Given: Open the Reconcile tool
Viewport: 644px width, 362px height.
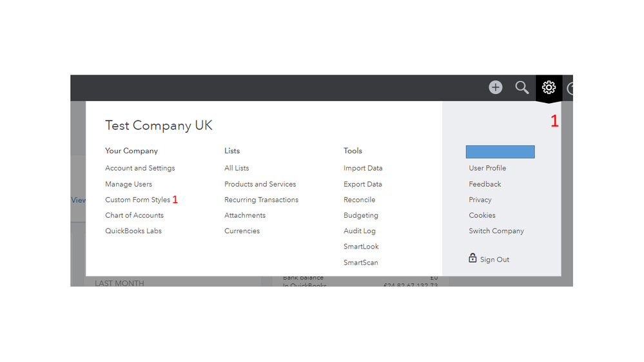Looking at the screenshot, I should [x=359, y=200].
